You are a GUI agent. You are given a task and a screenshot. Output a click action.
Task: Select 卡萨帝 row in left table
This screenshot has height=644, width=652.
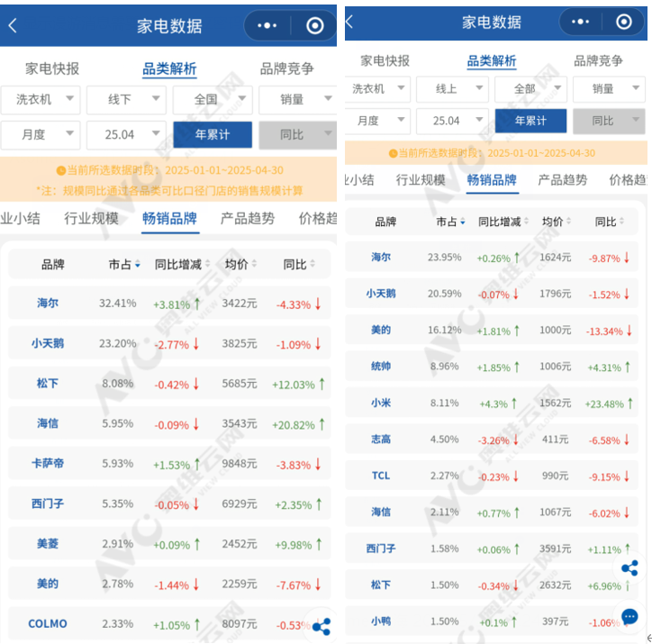[x=169, y=464]
